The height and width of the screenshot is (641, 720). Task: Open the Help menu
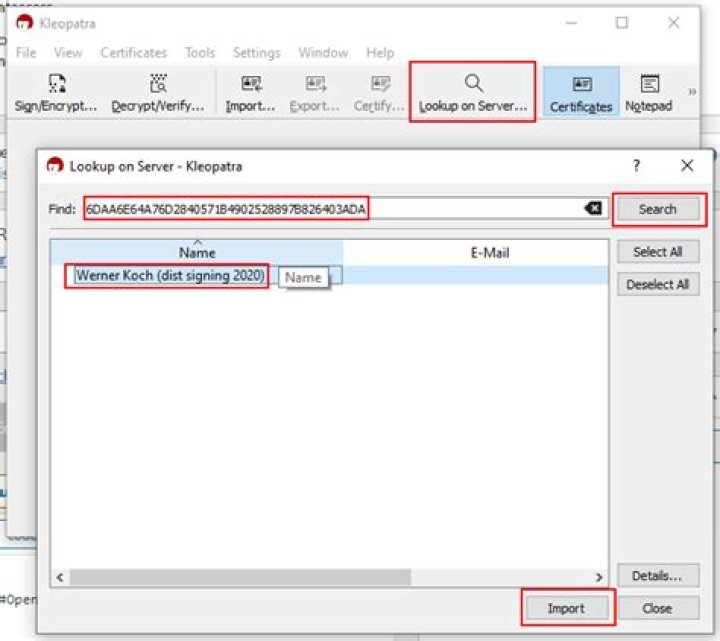coord(380,53)
